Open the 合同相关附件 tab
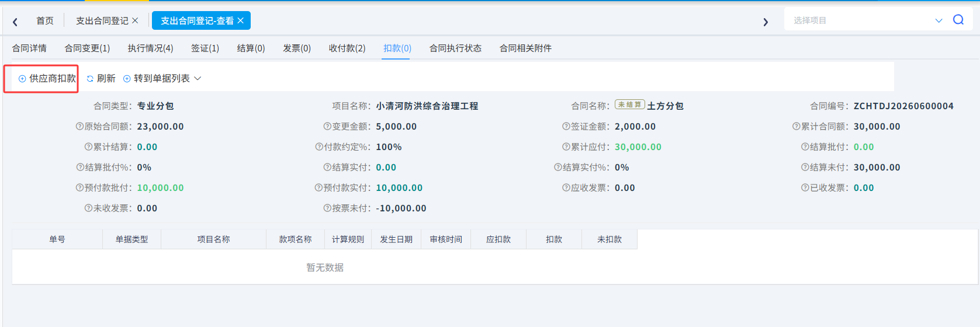 pos(526,48)
